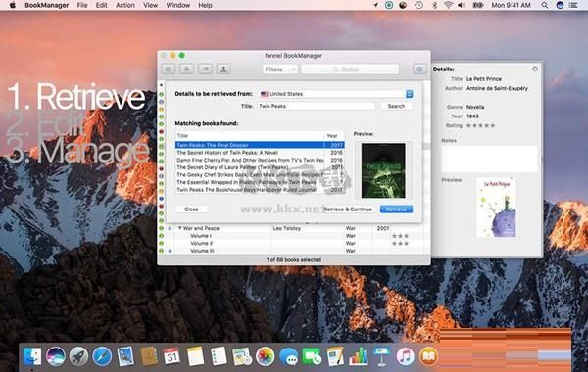The height and width of the screenshot is (372, 588).
Task: Open FaceTime green icon in dock
Action: (312, 356)
